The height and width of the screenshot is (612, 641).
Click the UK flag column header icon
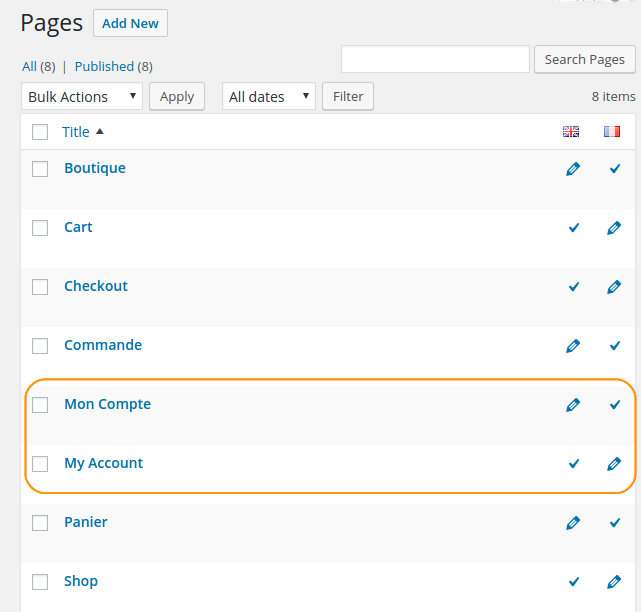(x=571, y=132)
